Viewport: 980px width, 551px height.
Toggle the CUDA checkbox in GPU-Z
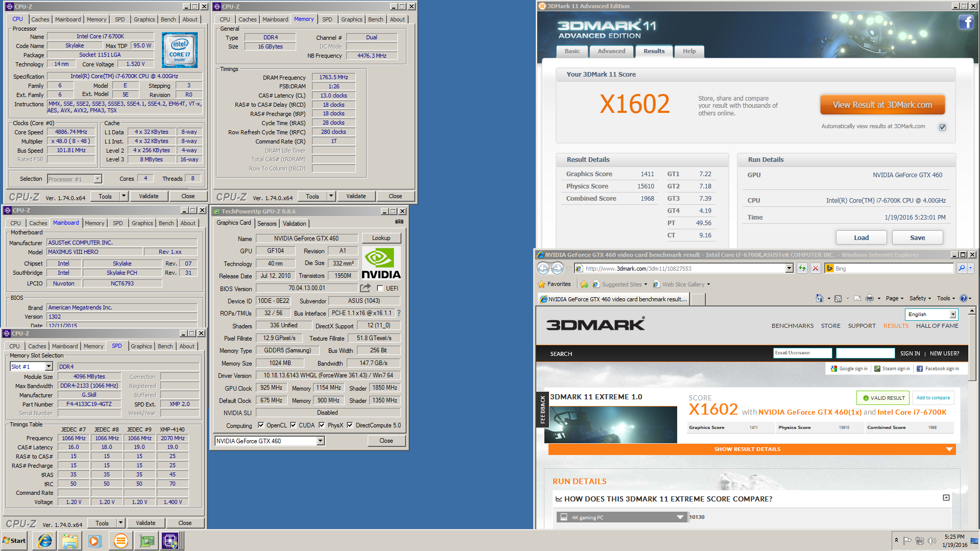293,425
